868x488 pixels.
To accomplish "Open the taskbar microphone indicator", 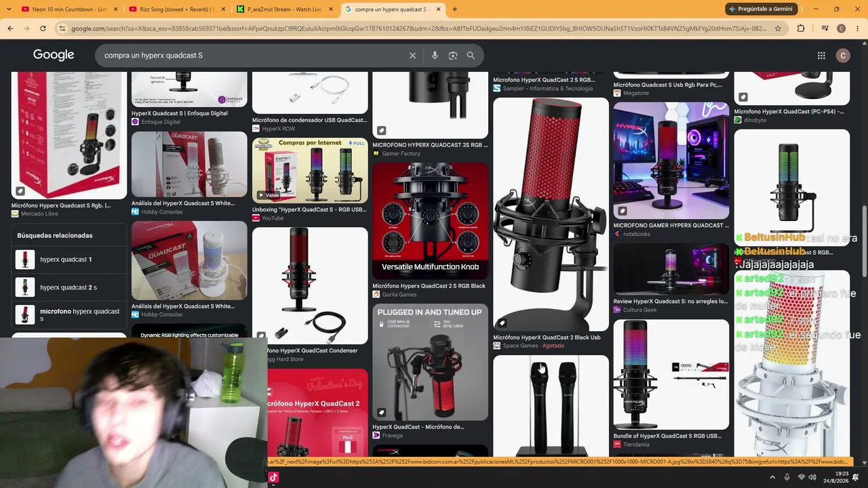I will tap(787, 477).
